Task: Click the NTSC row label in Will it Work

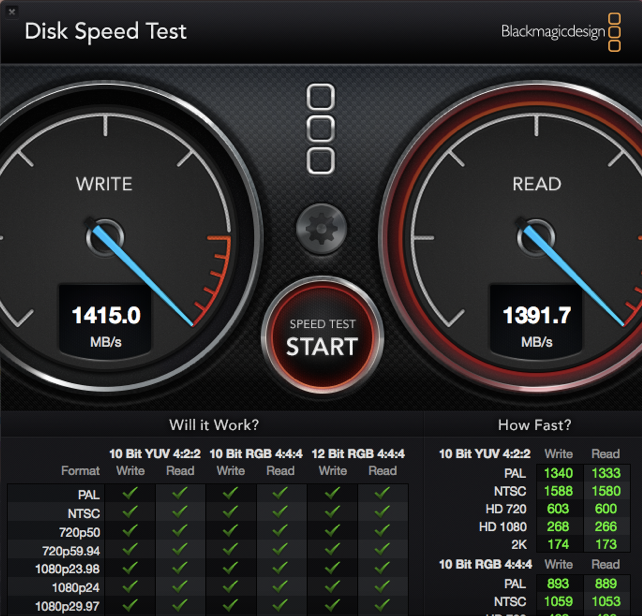Action: 84,513
